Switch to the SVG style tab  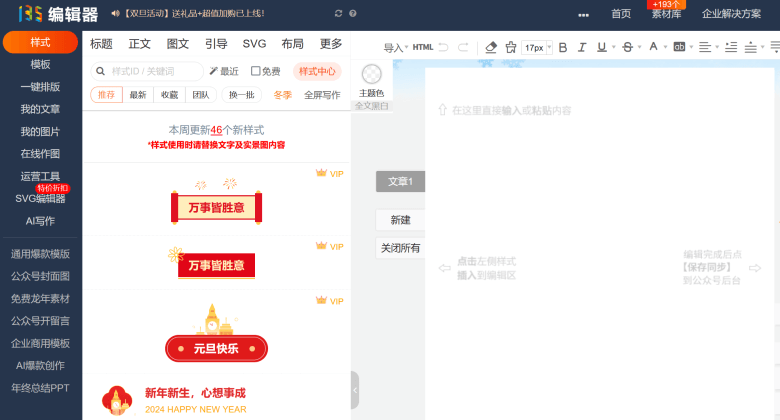pos(254,44)
